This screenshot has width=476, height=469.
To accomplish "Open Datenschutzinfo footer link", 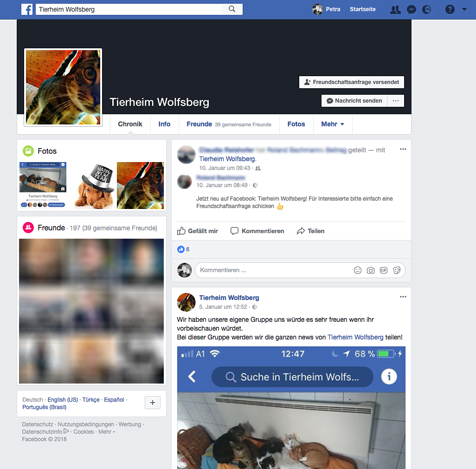I will 45,432.
